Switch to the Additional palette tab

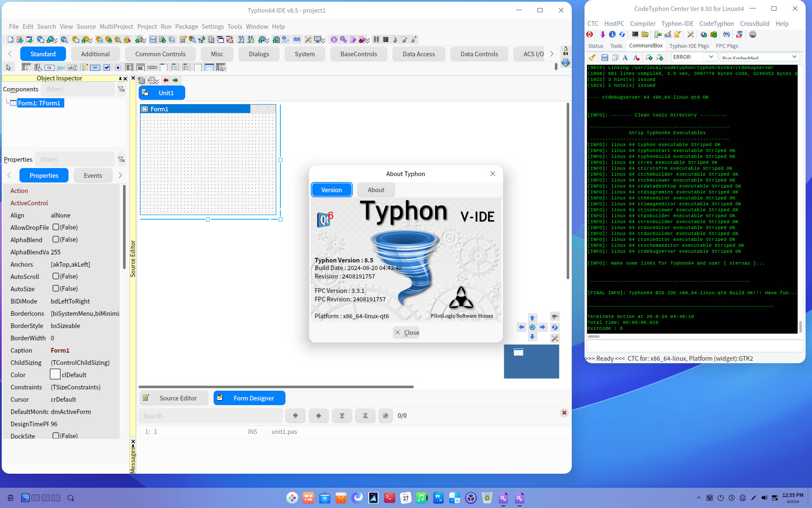(95, 54)
